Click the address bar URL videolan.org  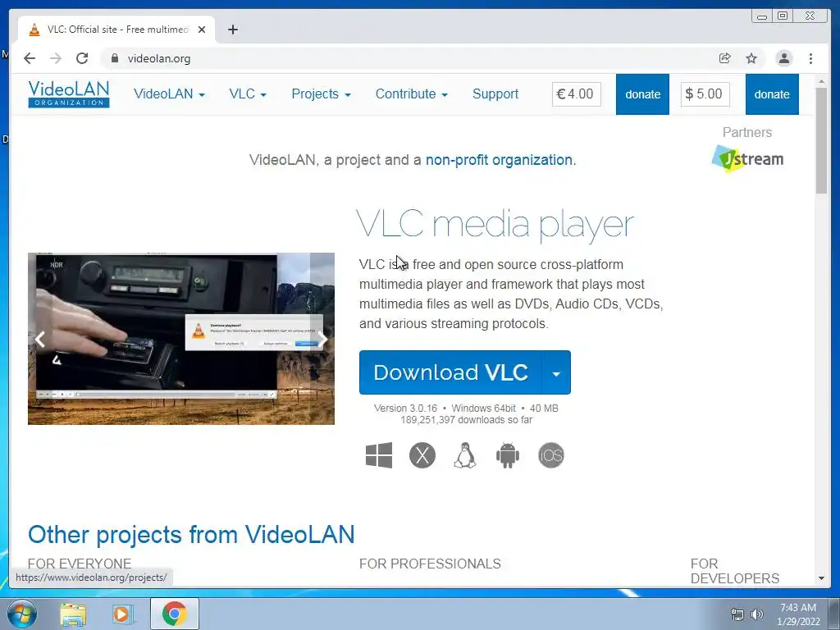[x=159, y=58]
